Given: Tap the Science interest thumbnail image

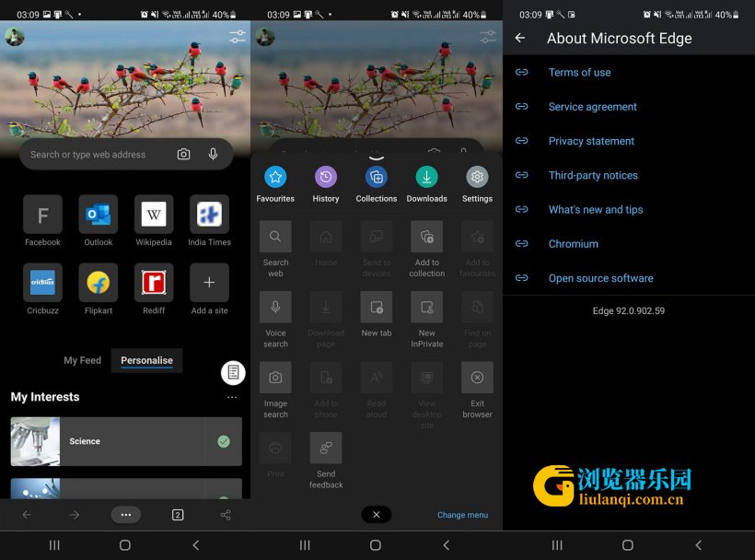Looking at the screenshot, I should tap(35, 441).
